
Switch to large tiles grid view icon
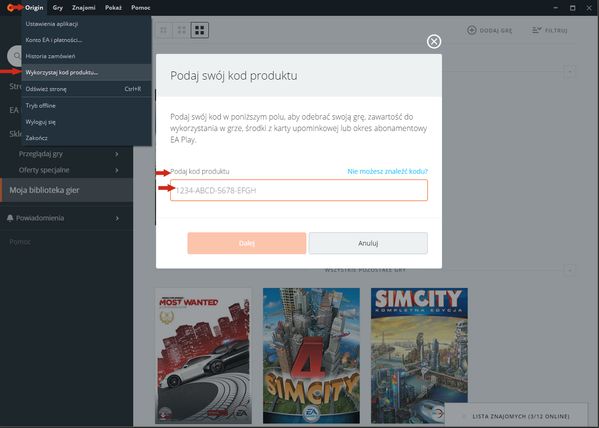click(x=199, y=30)
